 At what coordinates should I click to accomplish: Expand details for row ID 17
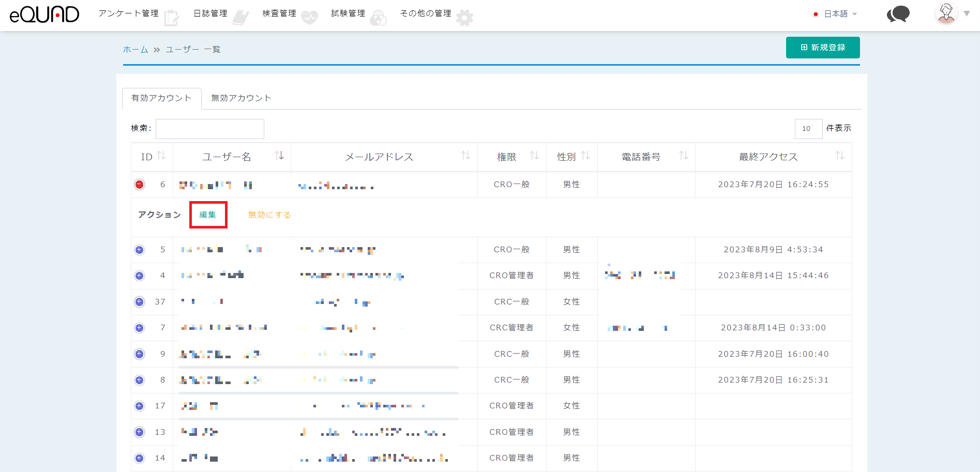pos(139,406)
